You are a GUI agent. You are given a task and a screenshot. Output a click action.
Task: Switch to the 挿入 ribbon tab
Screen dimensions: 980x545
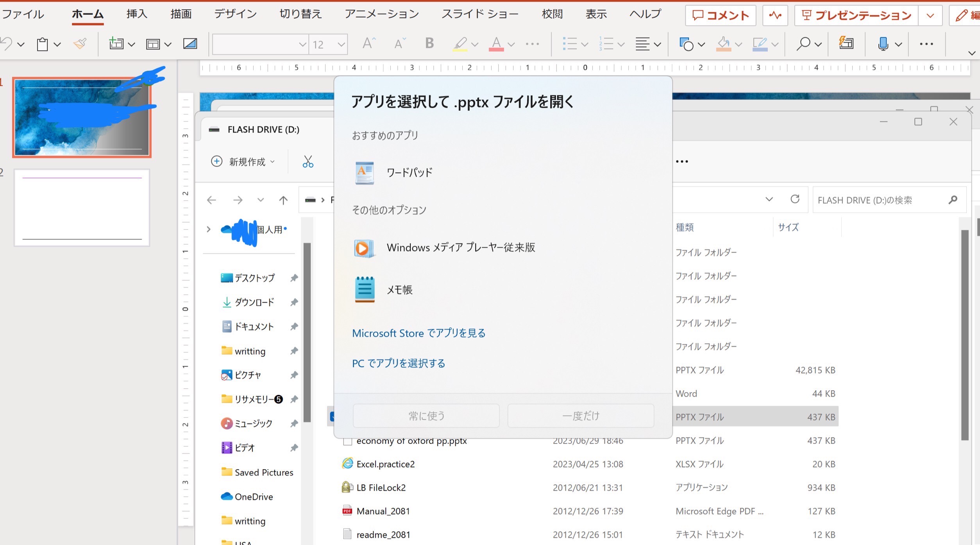[x=137, y=14]
